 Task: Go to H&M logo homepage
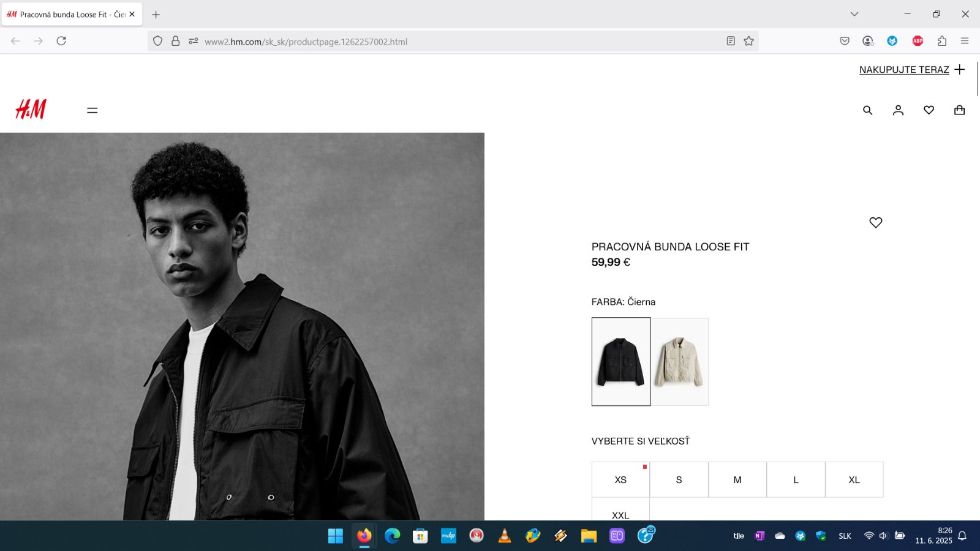click(31, 110)
